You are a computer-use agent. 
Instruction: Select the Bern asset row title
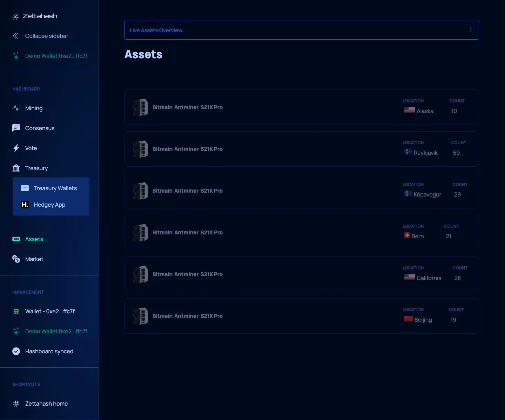pos(188,233)
